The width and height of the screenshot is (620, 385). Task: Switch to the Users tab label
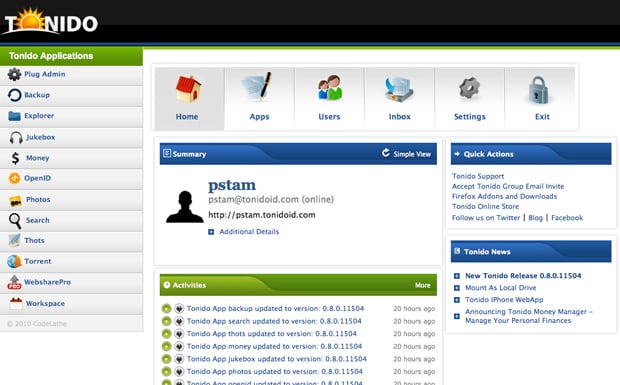point(329,117)
